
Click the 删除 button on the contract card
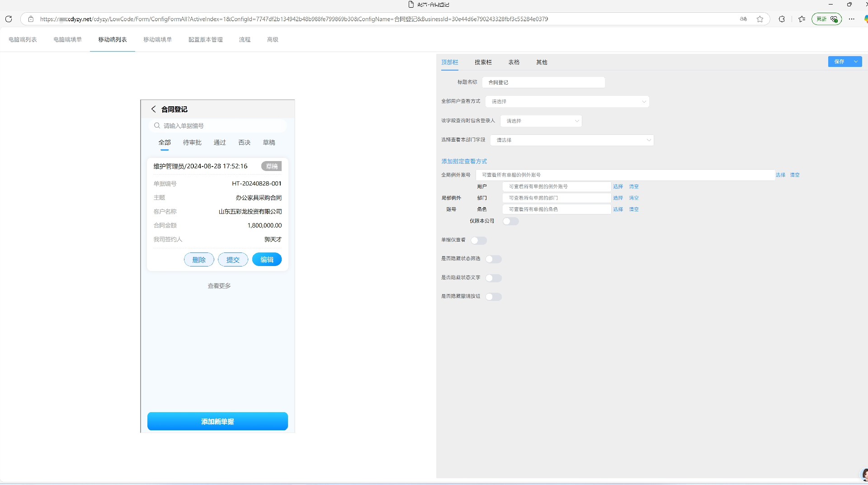pyautogui.click(x=199, y=260)
